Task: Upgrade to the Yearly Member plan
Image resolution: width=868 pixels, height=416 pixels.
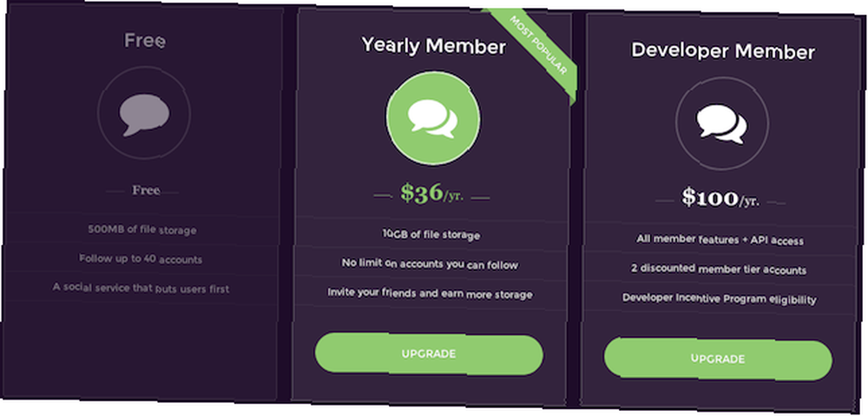Action: pos(429,353)
